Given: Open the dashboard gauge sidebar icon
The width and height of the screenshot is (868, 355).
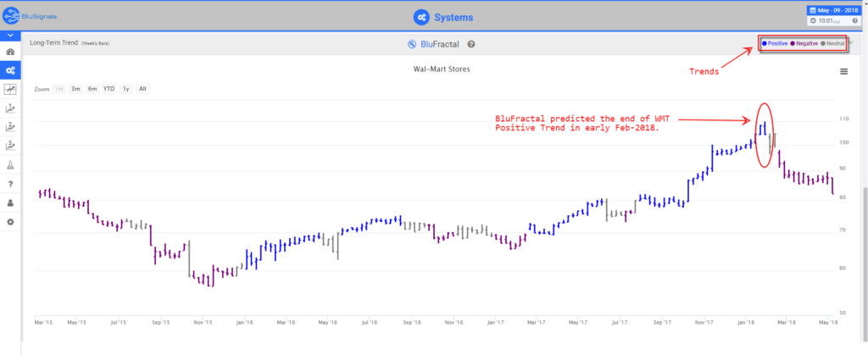Looking at the screenshot, I should coord(10,52).
